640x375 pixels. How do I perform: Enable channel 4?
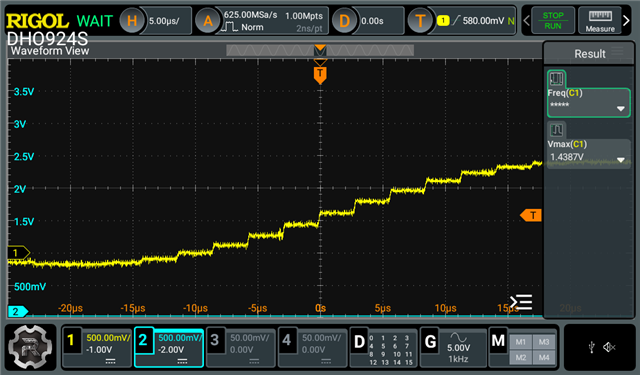coord(287,340)
